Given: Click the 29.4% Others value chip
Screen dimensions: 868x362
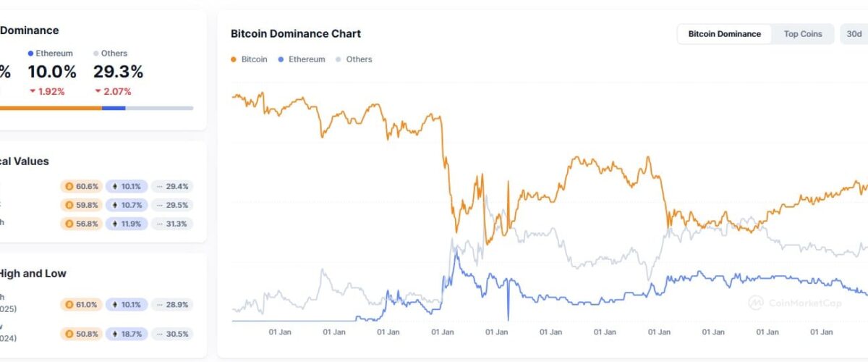Looking at the screenshot, I should coord(173,186).
